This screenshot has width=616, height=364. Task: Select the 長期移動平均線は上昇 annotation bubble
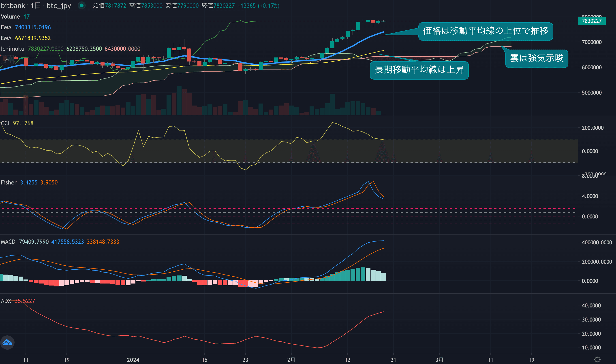pyautogui.click(x=419, y=70)
